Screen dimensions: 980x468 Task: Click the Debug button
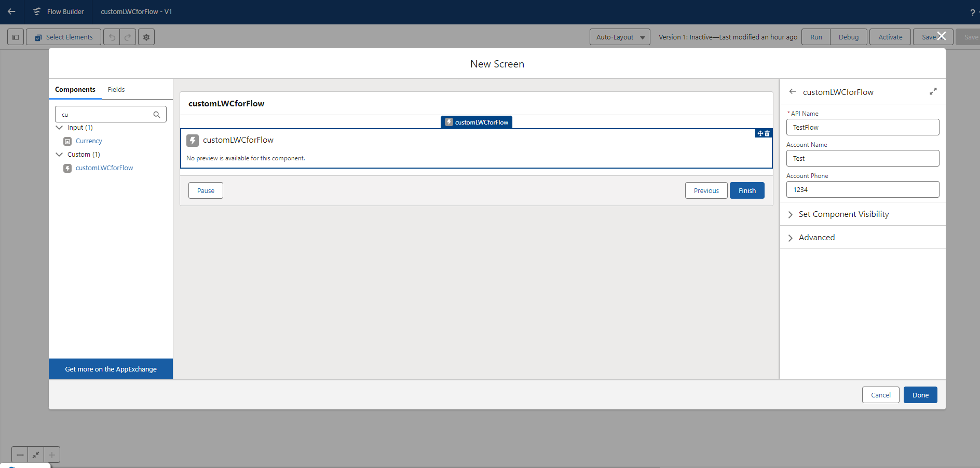click(x=849, y=37)
